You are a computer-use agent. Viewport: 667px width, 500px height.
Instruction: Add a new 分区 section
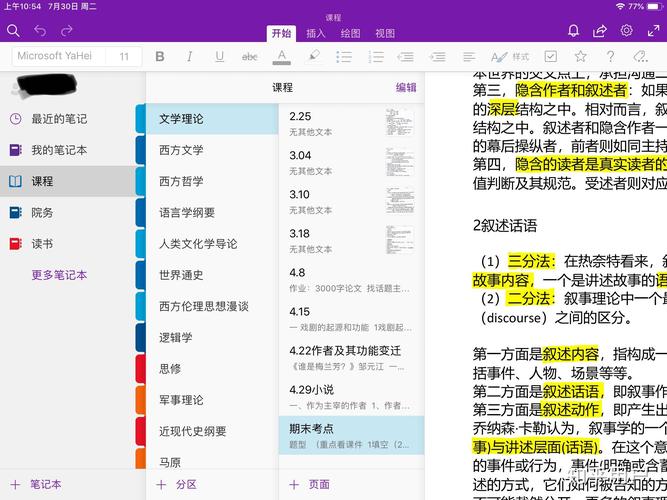click(177, 484)
